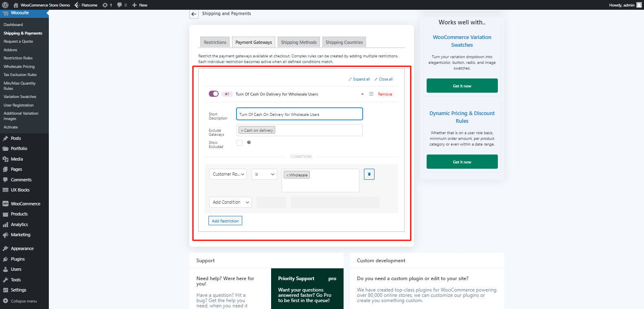
Task: Close all restrictions
Action: 383,79
